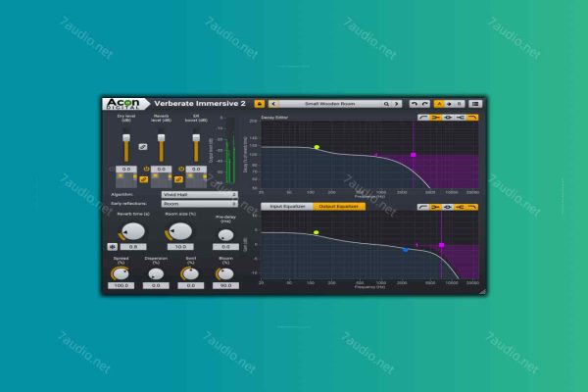This screenshot has width=588, height=392.
Task: Copy A settings to B arrow
Action: coord(449,104)
